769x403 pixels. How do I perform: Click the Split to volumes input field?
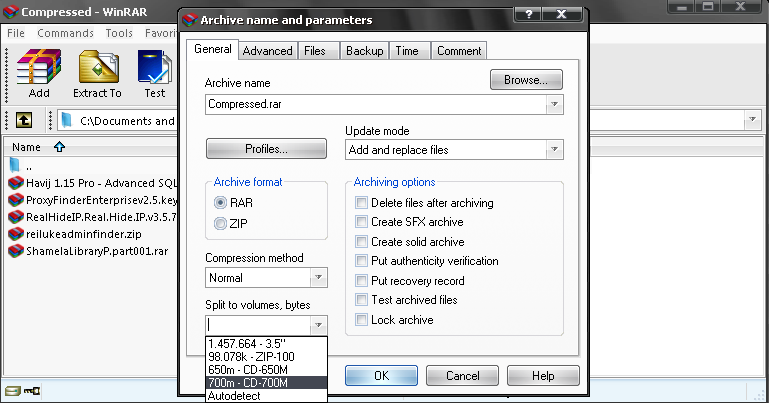pos(258,325)
